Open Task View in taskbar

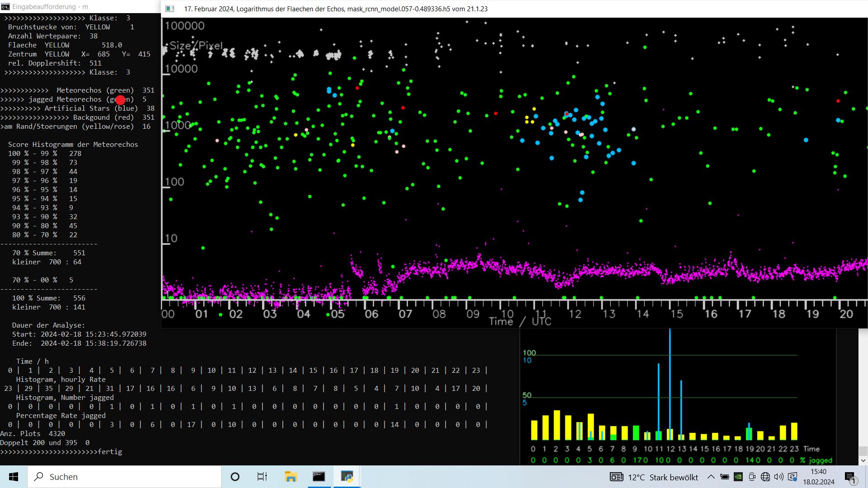262,477
